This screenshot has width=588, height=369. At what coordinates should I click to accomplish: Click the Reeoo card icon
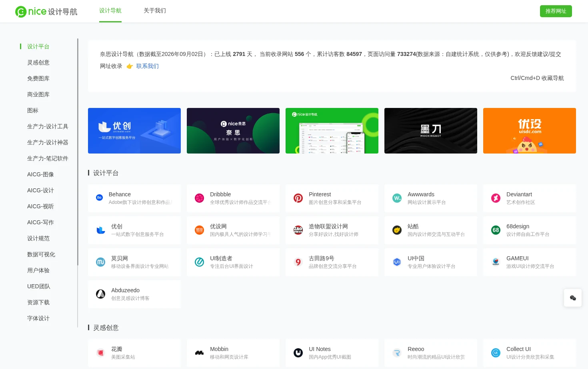pyautogui.click(x=397, y=353)
